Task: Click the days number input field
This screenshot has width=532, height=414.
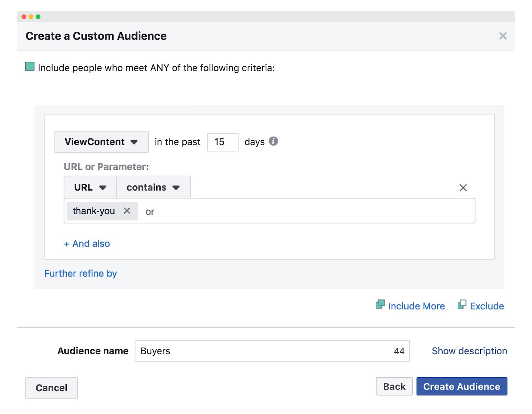Action: pyautogui.click(x=223, y=142)
